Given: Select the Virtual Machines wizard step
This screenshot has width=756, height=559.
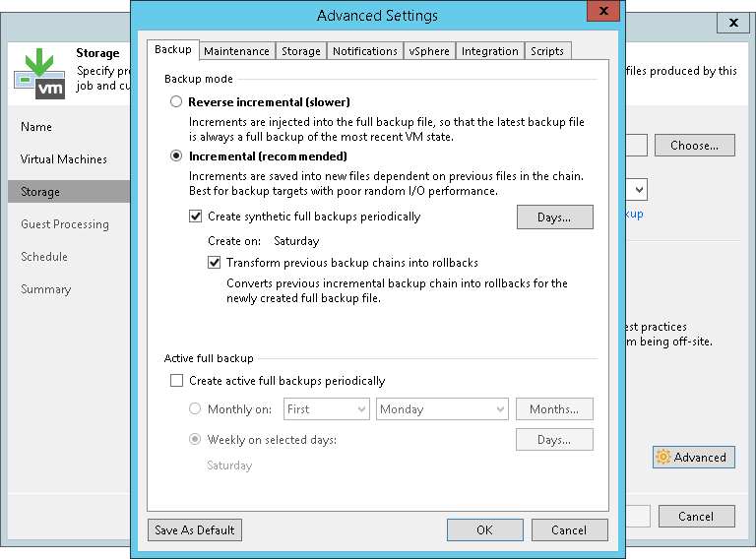Looking at the screenshot, I should pos(64,159).
